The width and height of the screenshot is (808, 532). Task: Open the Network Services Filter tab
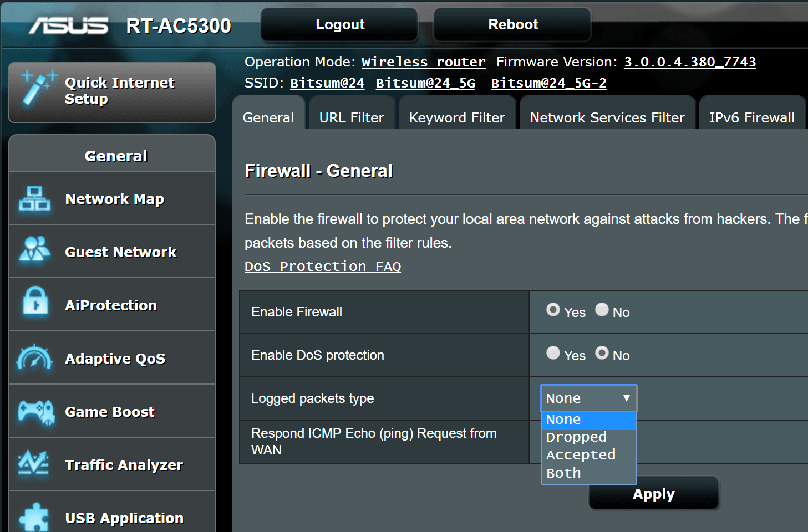(607, 113)
